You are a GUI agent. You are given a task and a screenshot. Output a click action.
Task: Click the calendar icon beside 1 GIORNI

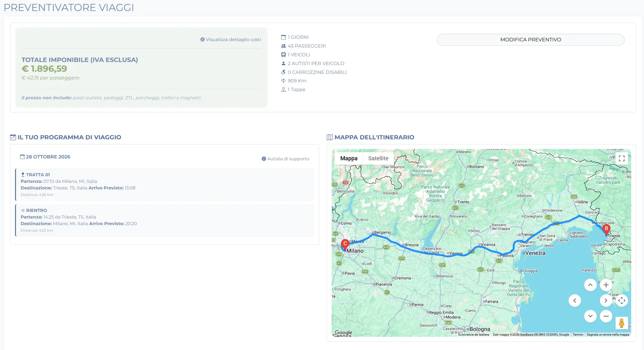click(283, 37)
